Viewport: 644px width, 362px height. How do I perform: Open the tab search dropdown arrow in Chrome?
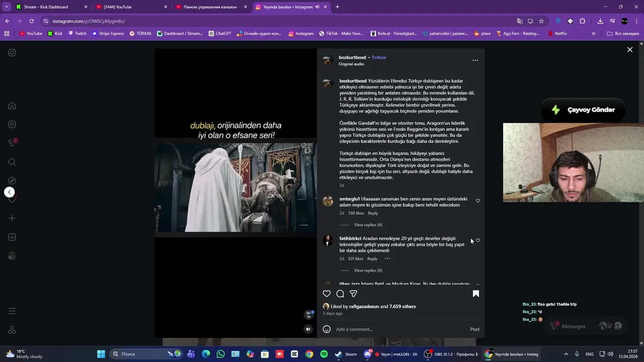[x=7, y=7]
